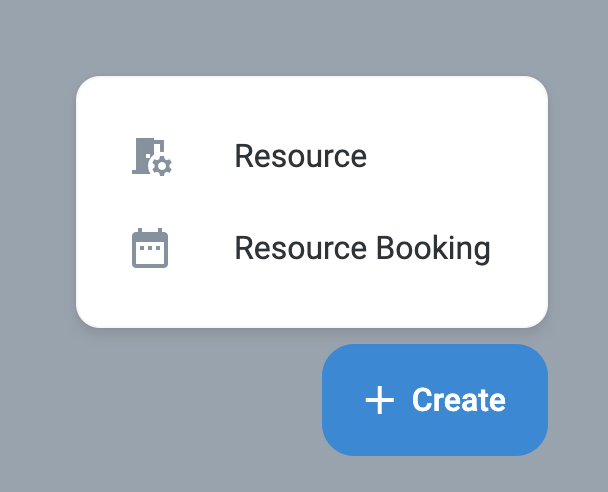
Task: Select Resource Booking from the create menu
Action: coord(361,248)
